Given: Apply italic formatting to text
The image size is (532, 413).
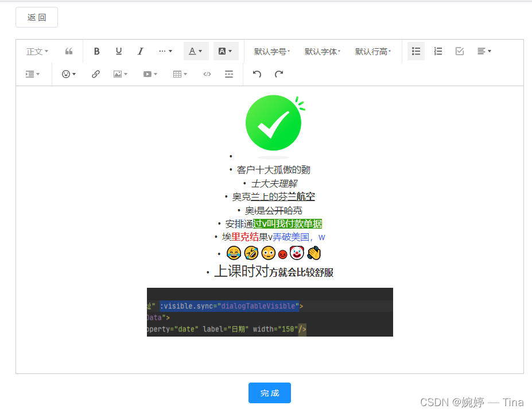Looking at the screenshot, I should click(x=140, y=51).
